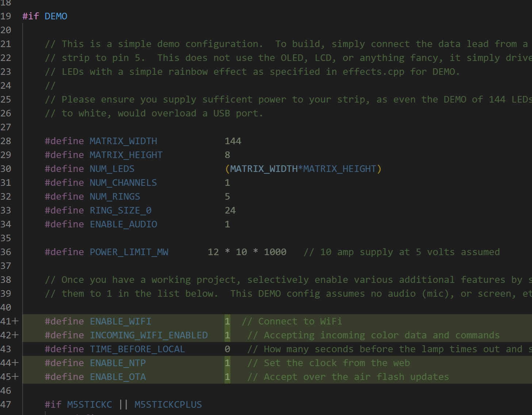Click the value 24 for RING_SIZE_0
Screen dimensions: 532x415
pos(230,211)
